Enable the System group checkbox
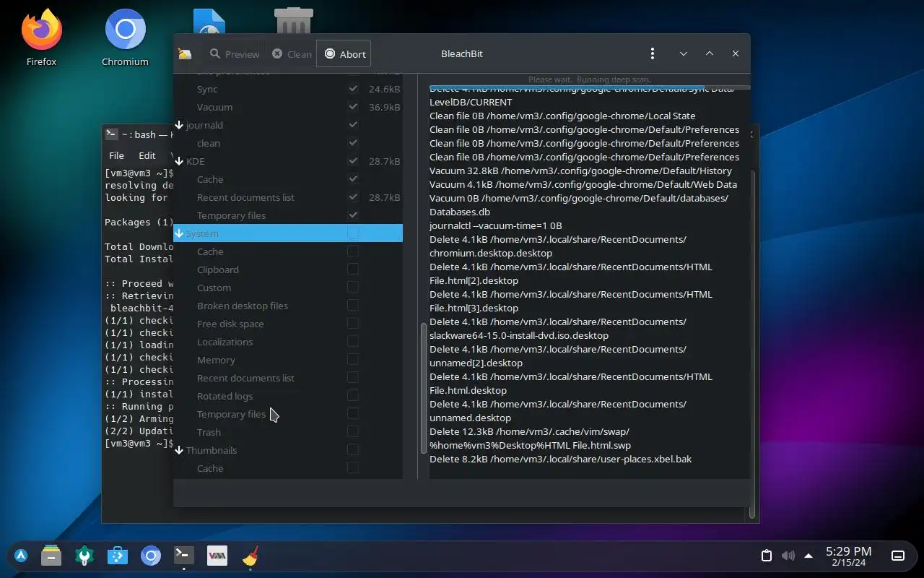Viewport: 924px width, 578px height. coord(353,233)
